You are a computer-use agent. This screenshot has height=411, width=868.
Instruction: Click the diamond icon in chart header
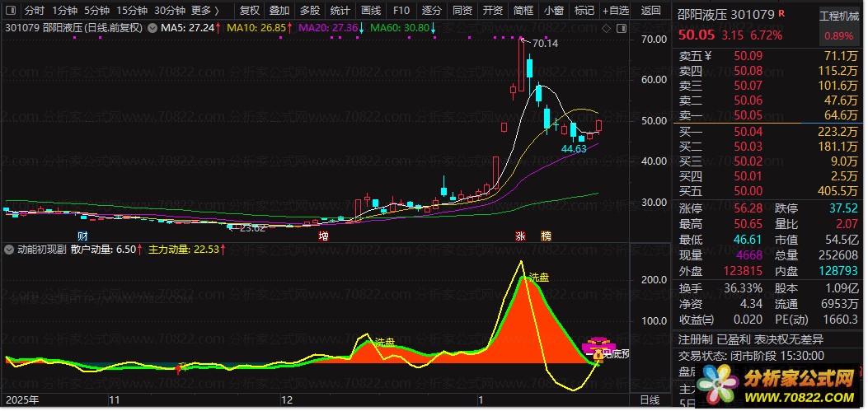606,28
